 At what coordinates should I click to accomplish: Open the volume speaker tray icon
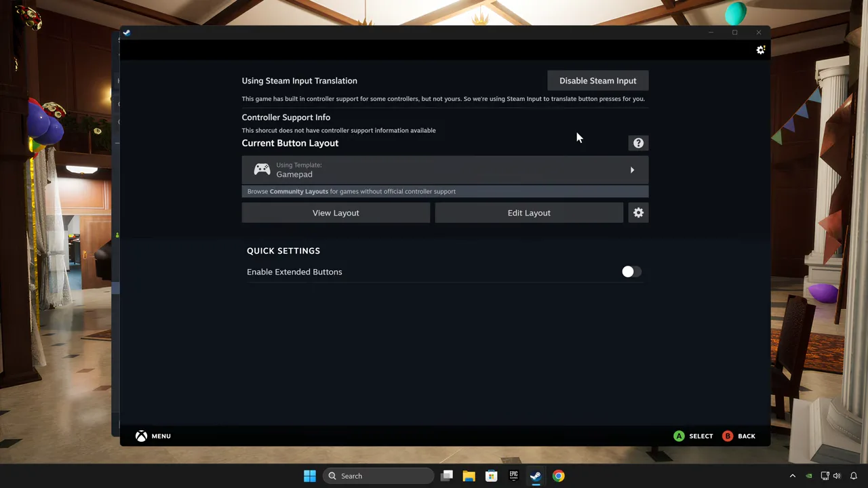(x=837, y=476)
